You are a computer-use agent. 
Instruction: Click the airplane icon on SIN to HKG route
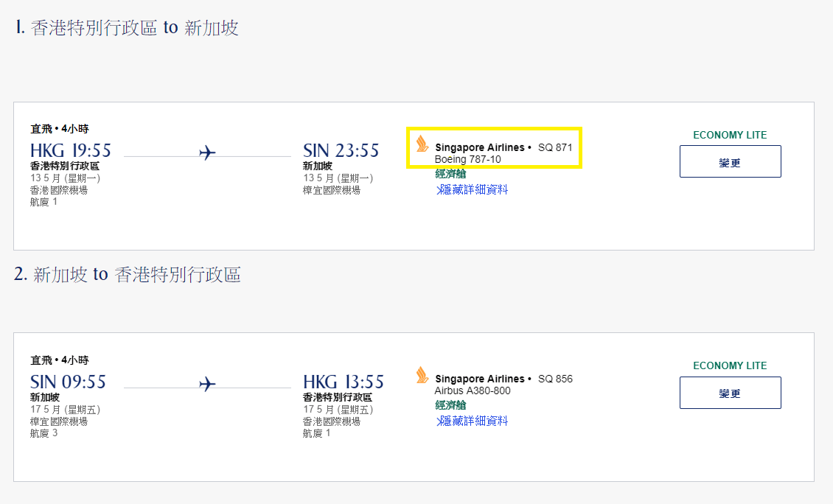pos(207,384)
